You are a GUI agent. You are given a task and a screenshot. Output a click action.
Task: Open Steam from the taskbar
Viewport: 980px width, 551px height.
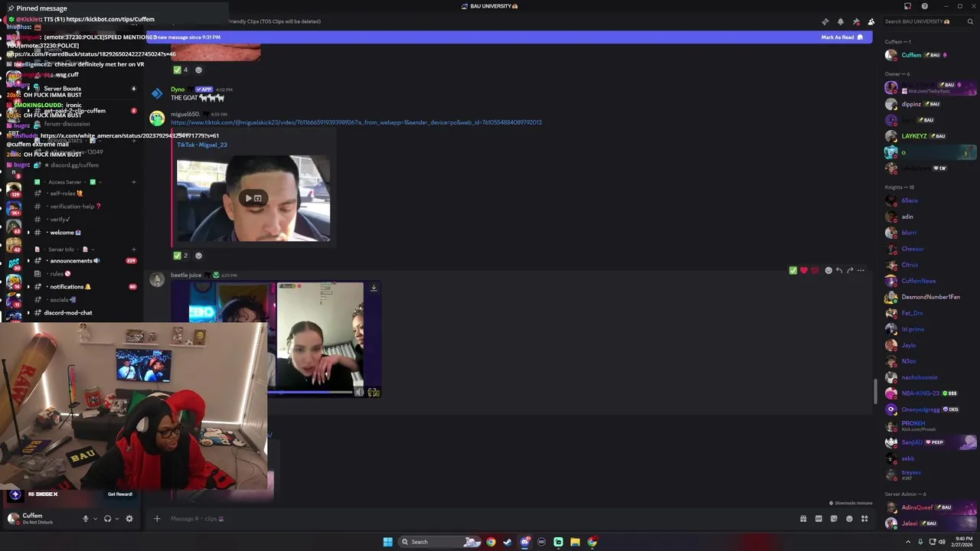[508, 542]
